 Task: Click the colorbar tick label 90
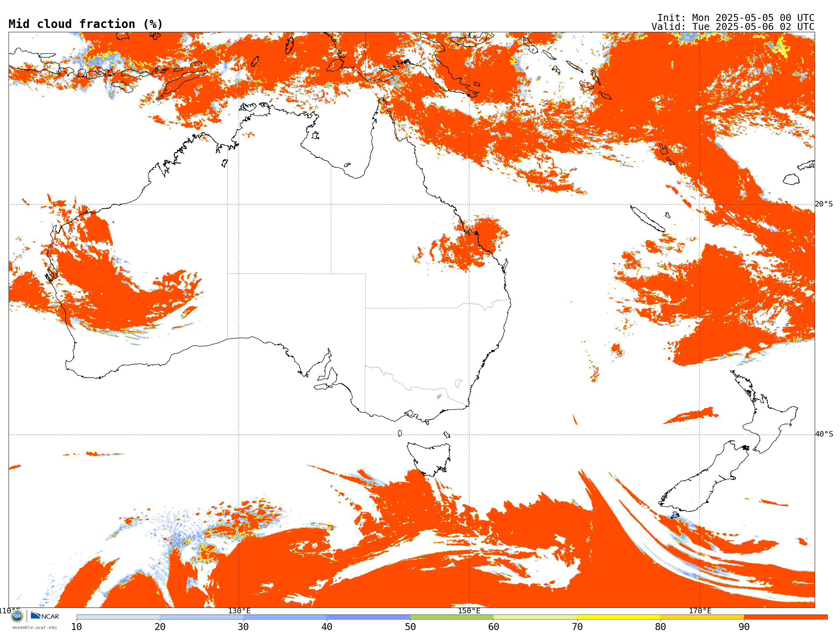pyautogui.click(x=744, y=627)
